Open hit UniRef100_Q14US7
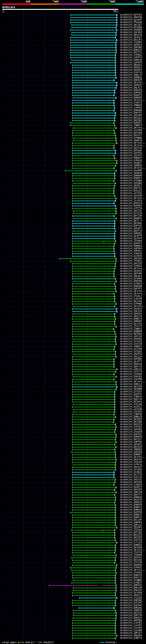Image resolution: width=146 pixels, height=644 pixels. click(131, 37)
